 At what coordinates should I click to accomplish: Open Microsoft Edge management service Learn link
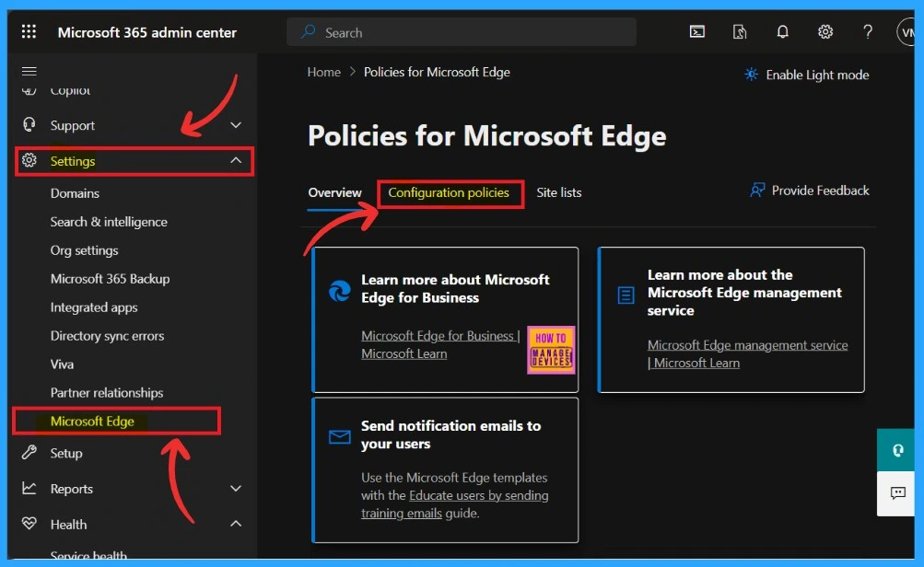(x=747, y=353)
